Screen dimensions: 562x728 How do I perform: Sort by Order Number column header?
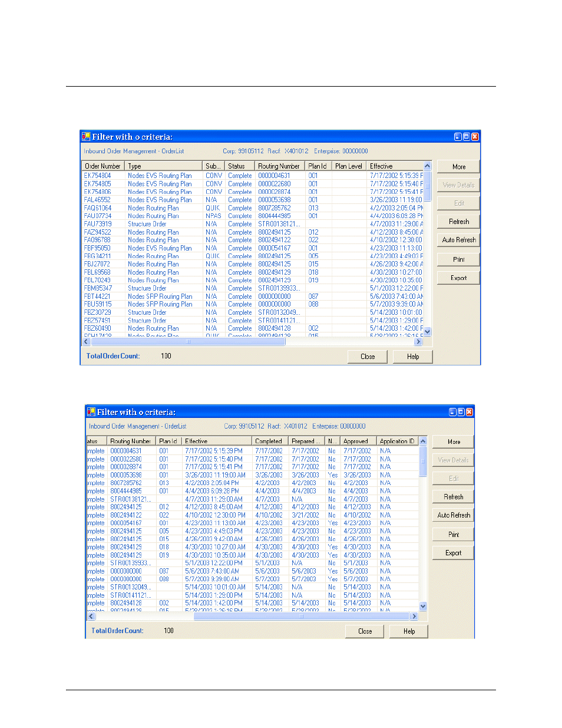[x=103, y=166]
